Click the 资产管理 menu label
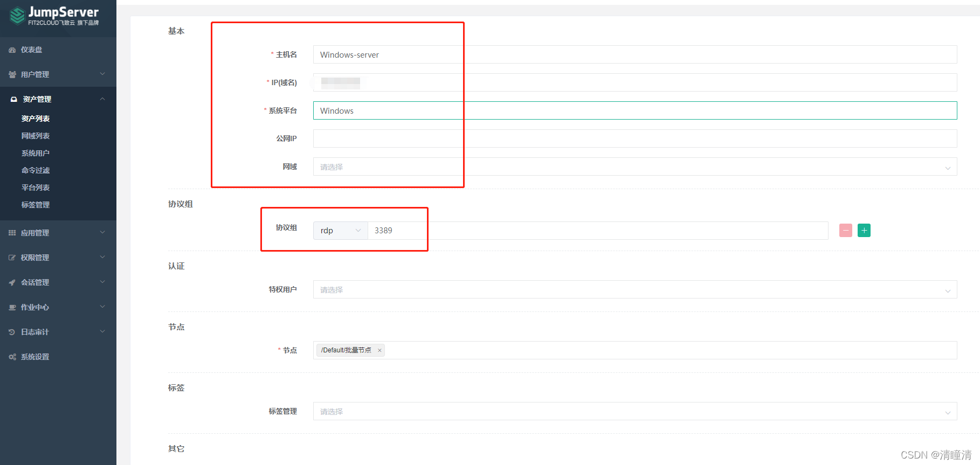The width and height of the screenshot is (980, 465). tap(37, 99)
